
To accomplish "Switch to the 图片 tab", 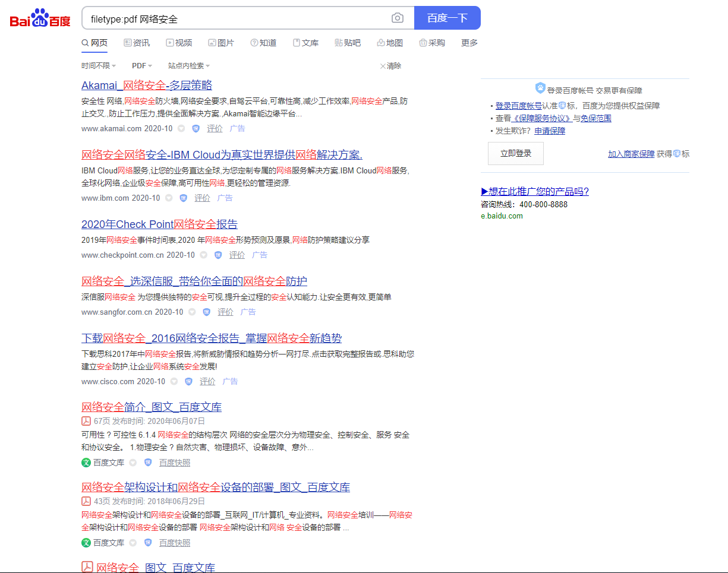I will tap(221, 43).
